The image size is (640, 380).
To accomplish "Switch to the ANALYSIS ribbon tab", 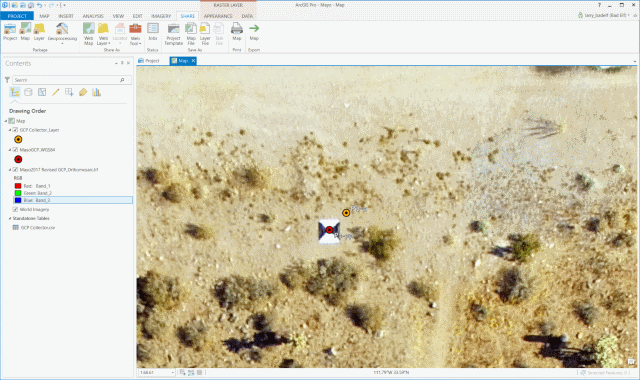I will pos(93,16).
